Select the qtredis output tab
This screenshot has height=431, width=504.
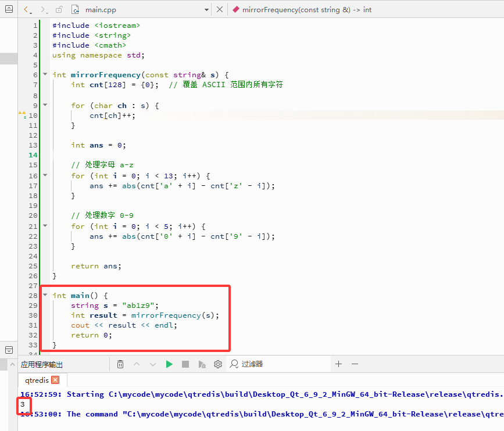click(37, 380)
